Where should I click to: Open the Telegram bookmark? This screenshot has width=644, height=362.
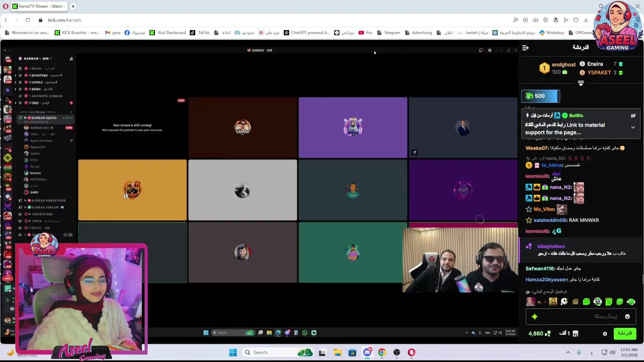[x=388, y=33]
